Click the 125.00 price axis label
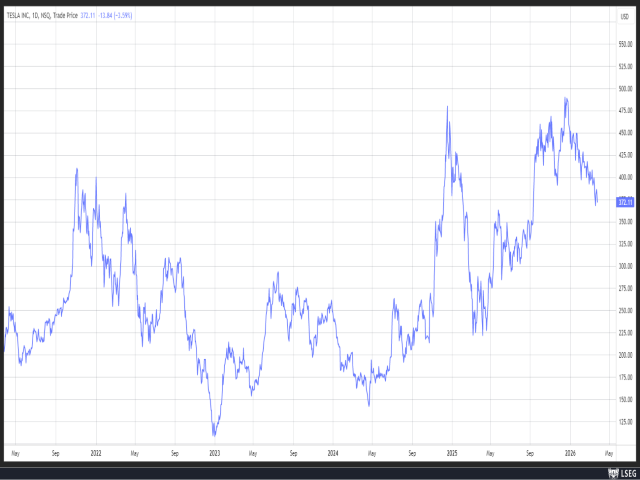The height and width of the screenshot is (480, 640). [x=626, y=422]
